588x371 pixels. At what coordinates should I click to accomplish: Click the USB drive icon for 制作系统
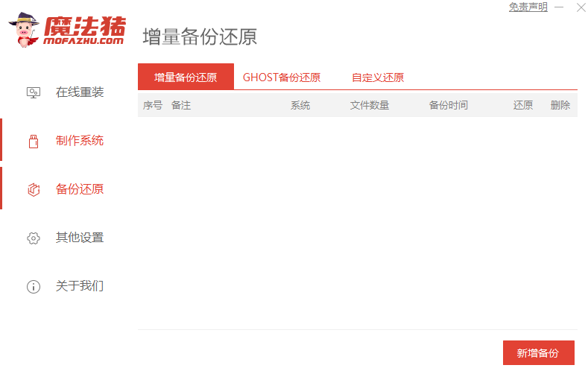pos(34,142)
